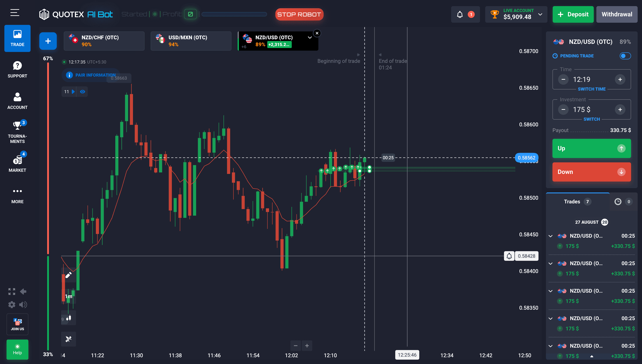The width and height of the screenshot is (642, 364).
Task: Mute the sound speaker icon
Action: click(23, 304)
